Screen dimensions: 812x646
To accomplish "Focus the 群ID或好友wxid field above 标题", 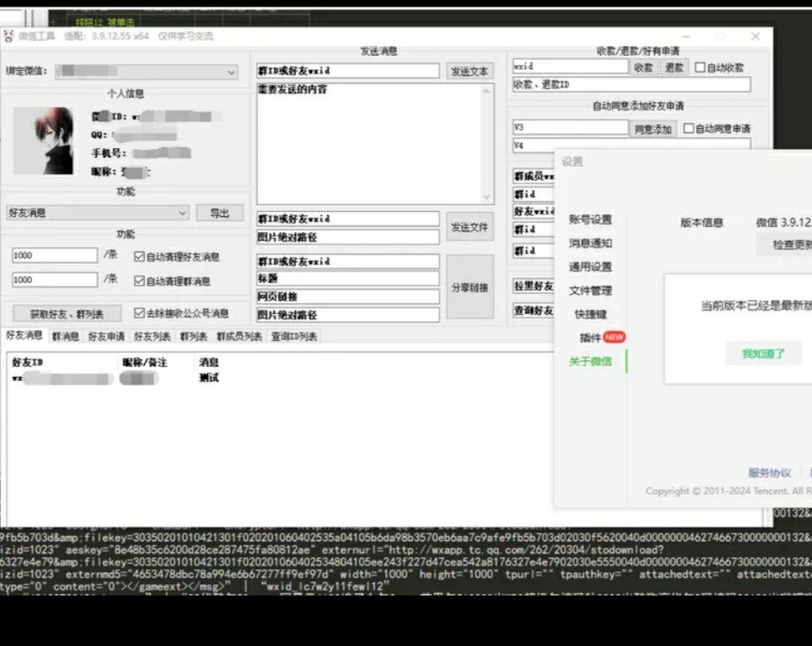I will 348,261.
